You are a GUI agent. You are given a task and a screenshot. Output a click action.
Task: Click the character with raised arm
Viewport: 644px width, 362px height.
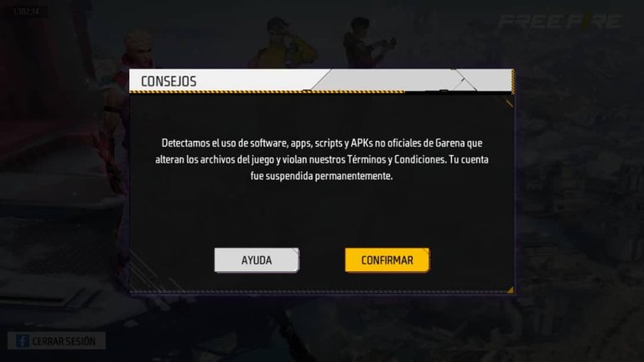[x=367, y=43]
